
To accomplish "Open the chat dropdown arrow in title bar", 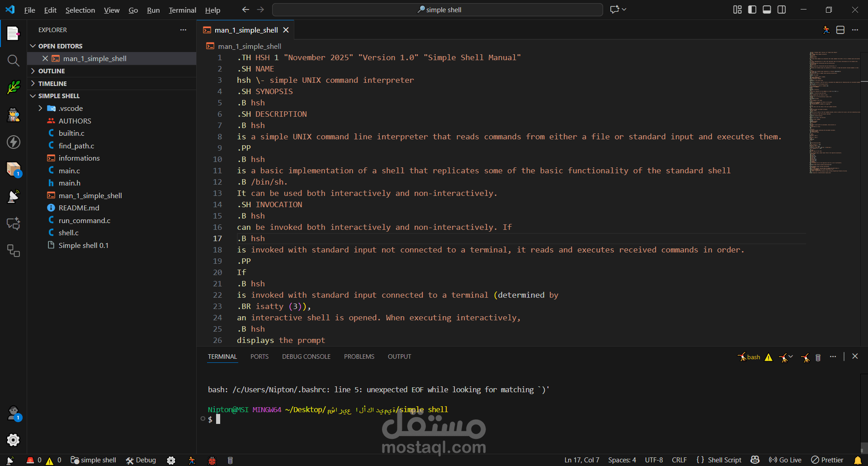I will pos(624,10).
